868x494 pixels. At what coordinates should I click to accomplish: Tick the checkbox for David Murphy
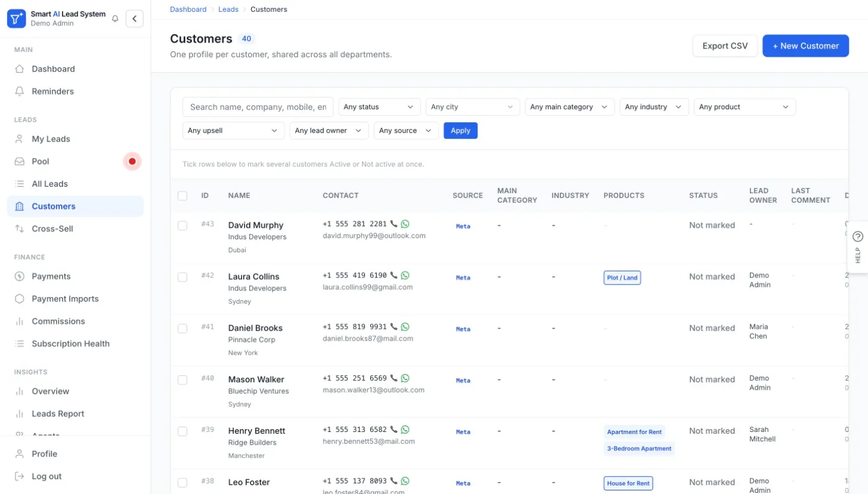coord(182,226)
